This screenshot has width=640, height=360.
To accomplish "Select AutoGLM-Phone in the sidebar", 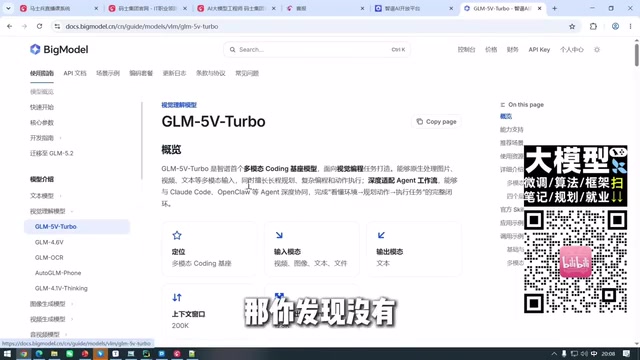I will 58,273.
